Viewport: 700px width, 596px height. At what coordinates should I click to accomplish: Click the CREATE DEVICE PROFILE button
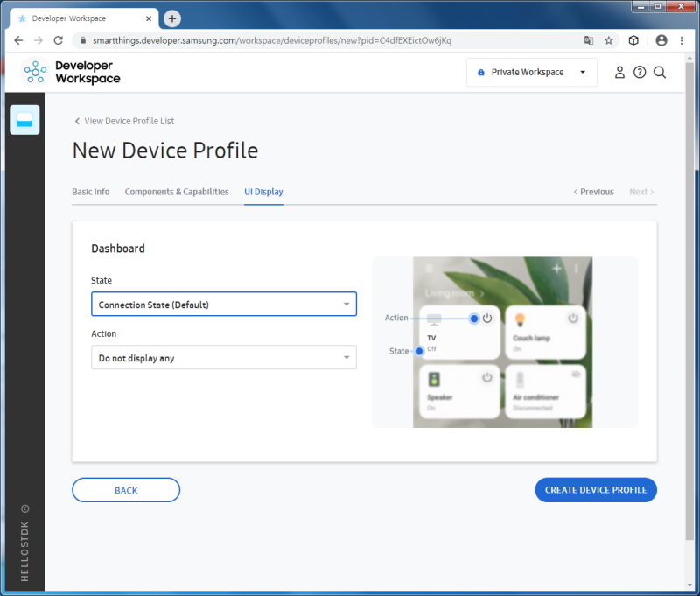click(596, 489)
